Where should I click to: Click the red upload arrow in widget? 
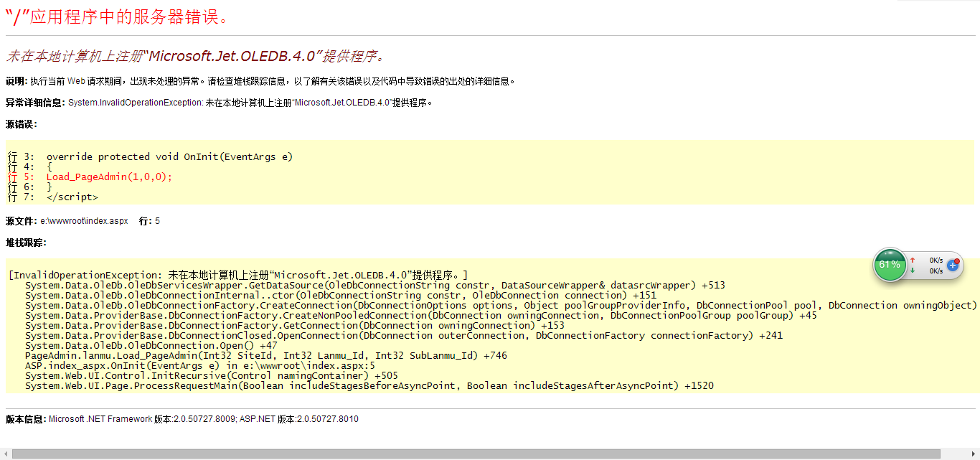point(913,260)
